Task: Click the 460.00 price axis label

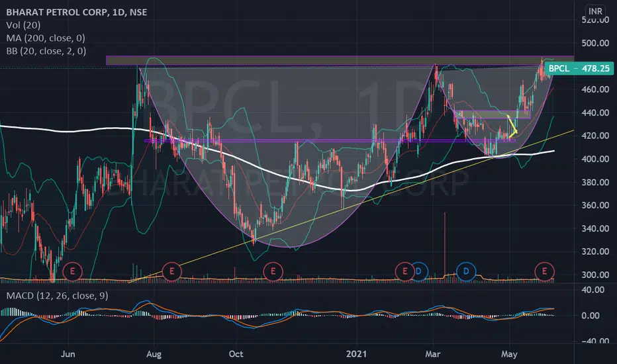Action: coord(595,89)
